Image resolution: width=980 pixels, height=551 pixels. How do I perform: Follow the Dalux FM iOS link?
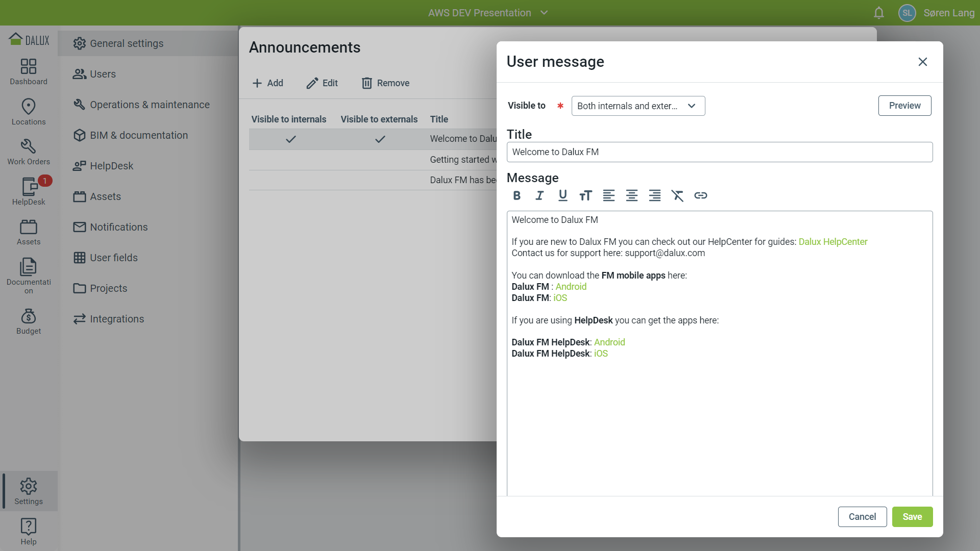point(560,298)
